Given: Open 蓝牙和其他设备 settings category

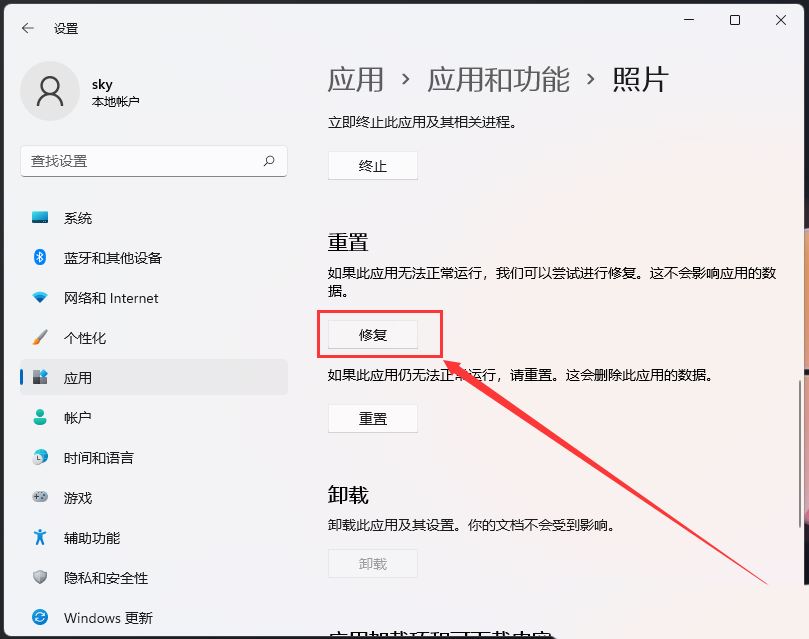Looking at the screenshot, I should (x=154, y=257).
